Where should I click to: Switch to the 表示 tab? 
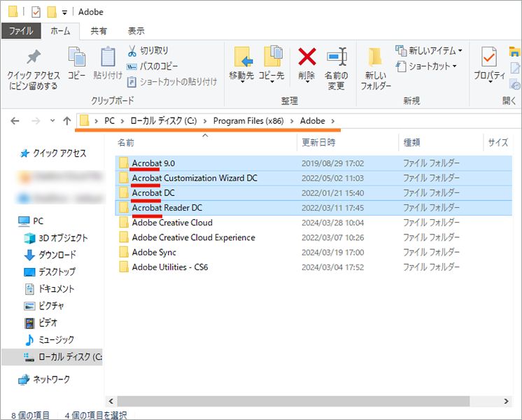coord(136,31)
